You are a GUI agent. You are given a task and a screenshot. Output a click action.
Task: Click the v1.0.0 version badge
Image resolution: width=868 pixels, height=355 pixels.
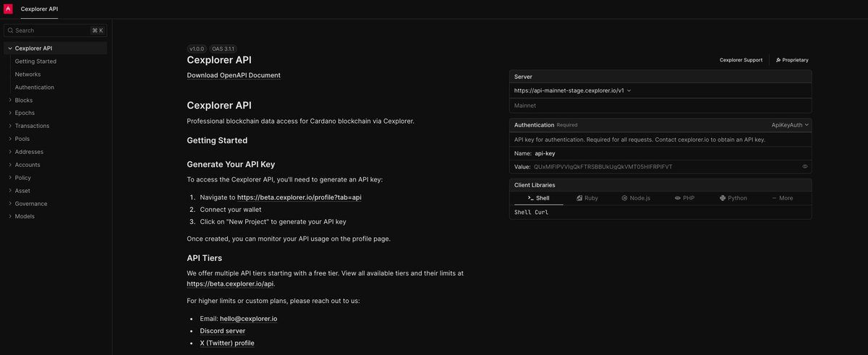(x=197, y=48)
